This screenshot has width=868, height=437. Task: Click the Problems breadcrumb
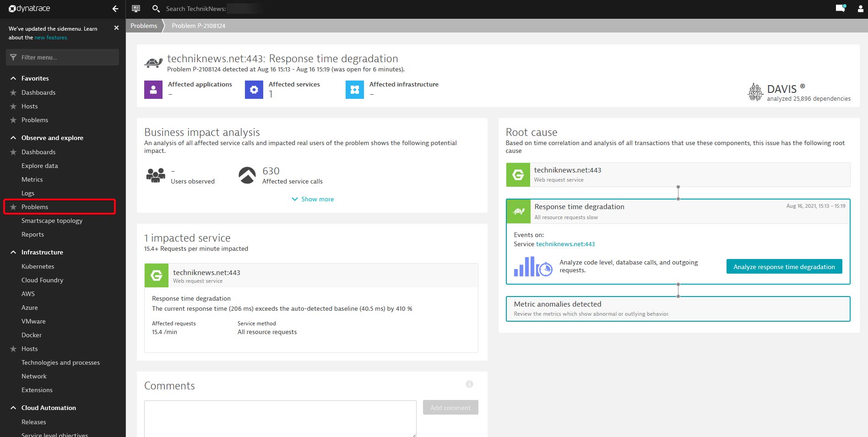pyautogui.click(x=144, y=26)
